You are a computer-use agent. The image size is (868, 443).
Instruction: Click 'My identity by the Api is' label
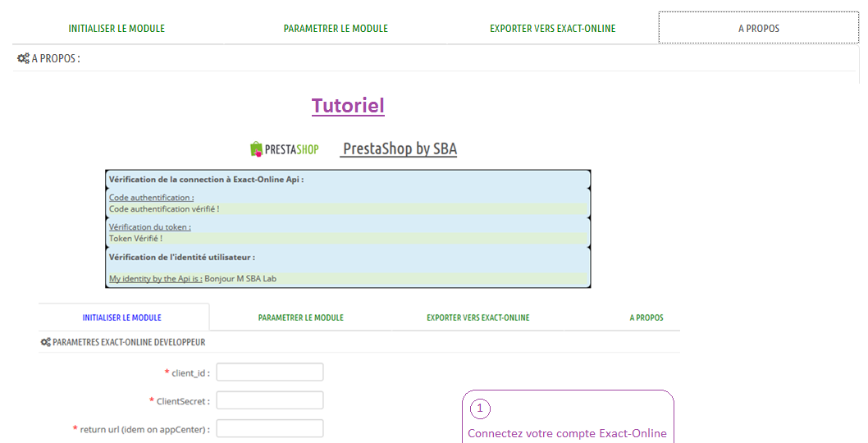(156, 279)
